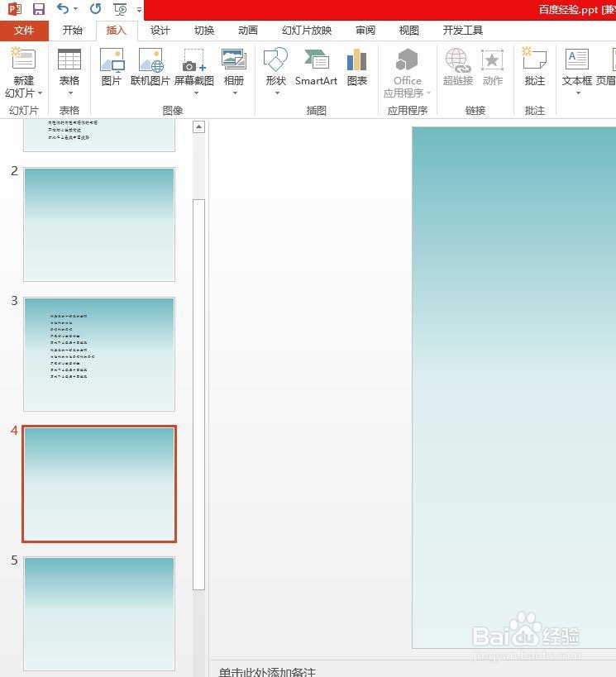Open the 审阅 (Review) tab
Image resolution: width=616 pixels, height=677 pixels.
click(x=365, y=31)
